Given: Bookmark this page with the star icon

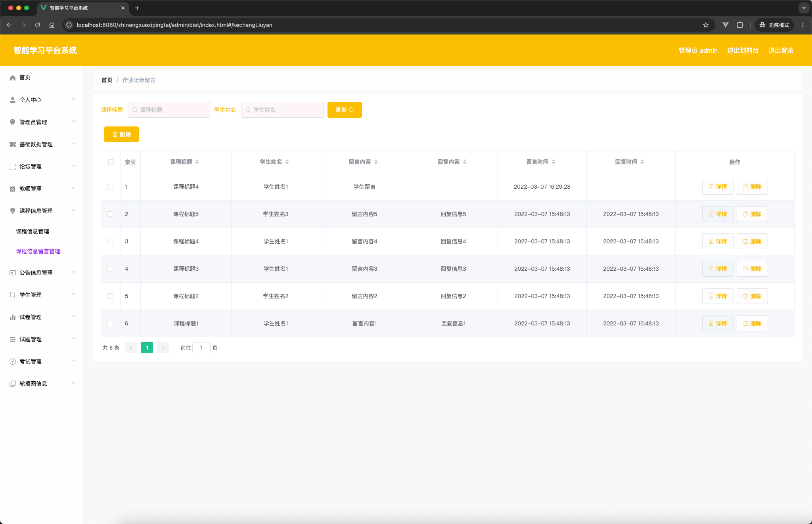Looking at the screenshot, I should coord(706,25).
